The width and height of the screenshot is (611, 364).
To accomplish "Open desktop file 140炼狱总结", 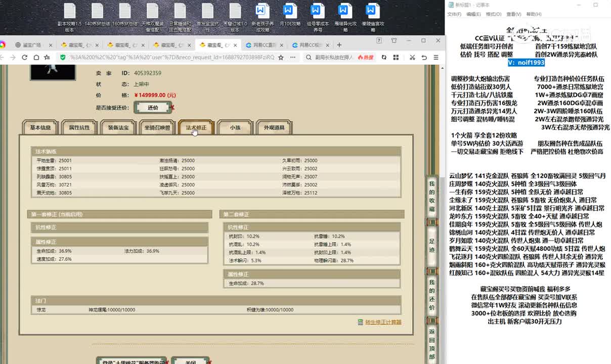I will [x=97, y=15].
